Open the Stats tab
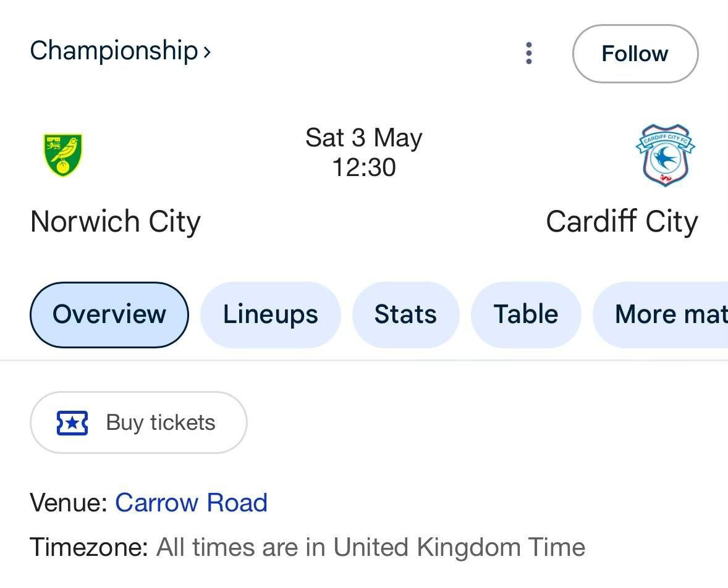 [405, 314]
